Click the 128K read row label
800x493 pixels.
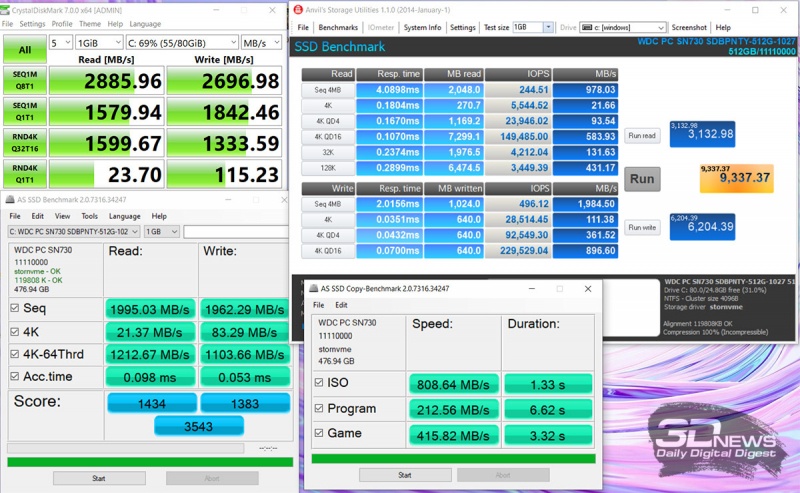(x=328, y=168)
